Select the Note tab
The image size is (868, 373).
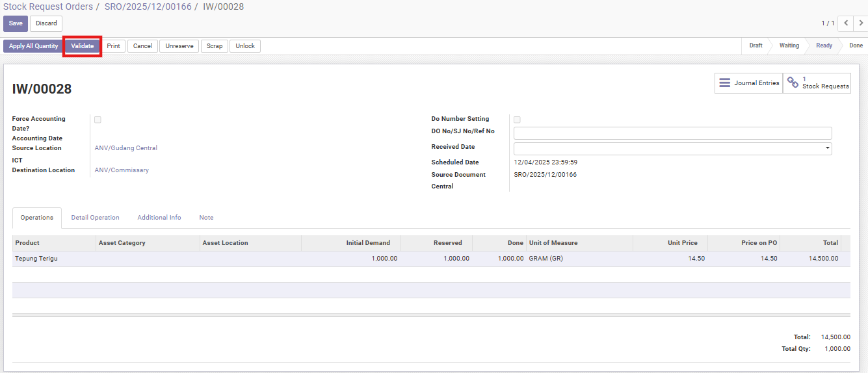pyautogui.click(x=206, y=218)
